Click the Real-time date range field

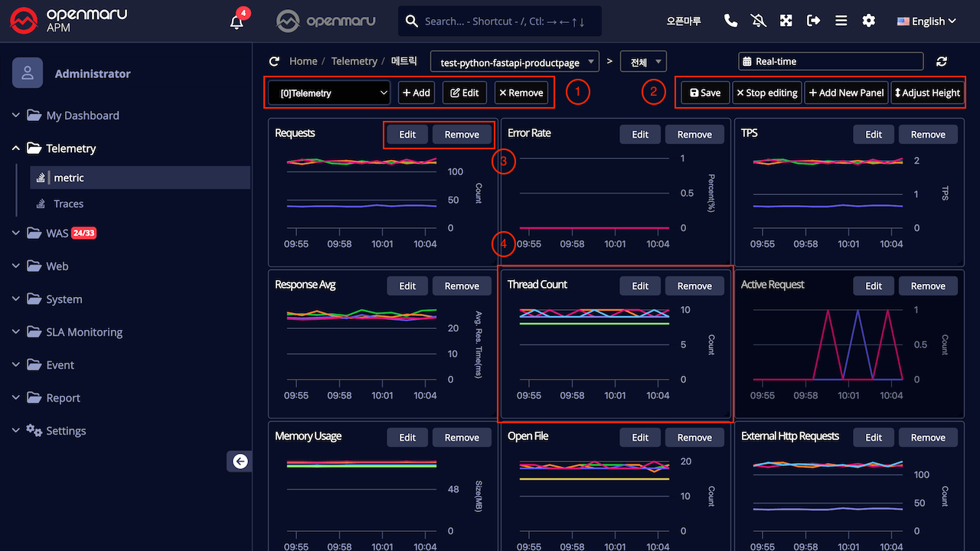pyautogui.click(x=831, y=61)
